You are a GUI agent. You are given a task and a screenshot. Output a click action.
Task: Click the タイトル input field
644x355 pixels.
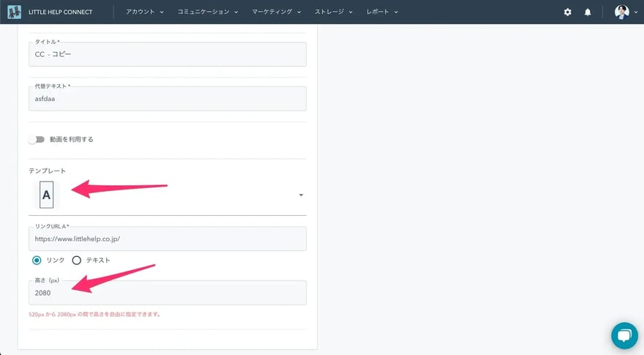tap(168, 55)
